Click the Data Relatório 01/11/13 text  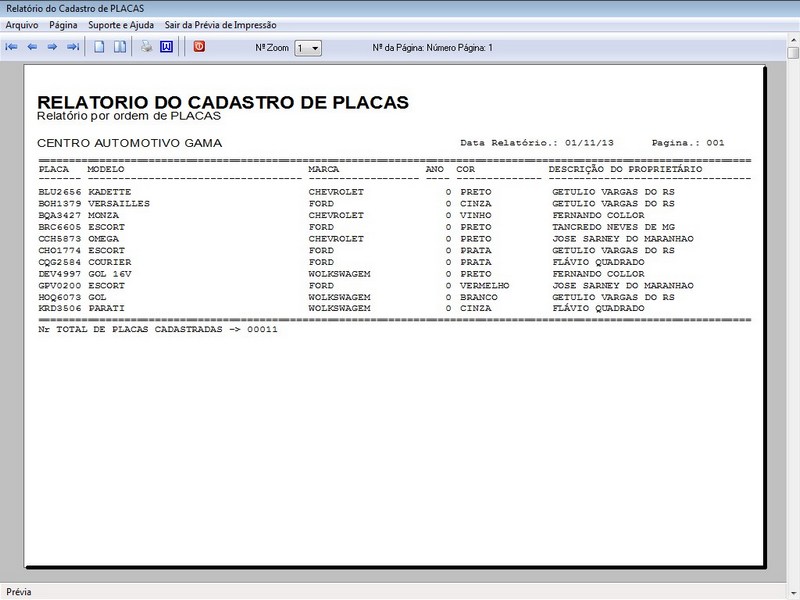(537, 143)
